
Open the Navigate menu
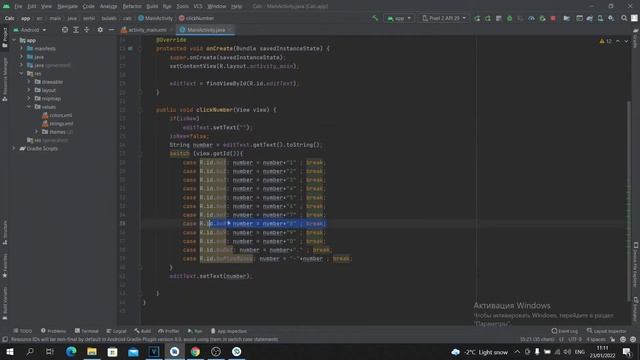(67, 6)
